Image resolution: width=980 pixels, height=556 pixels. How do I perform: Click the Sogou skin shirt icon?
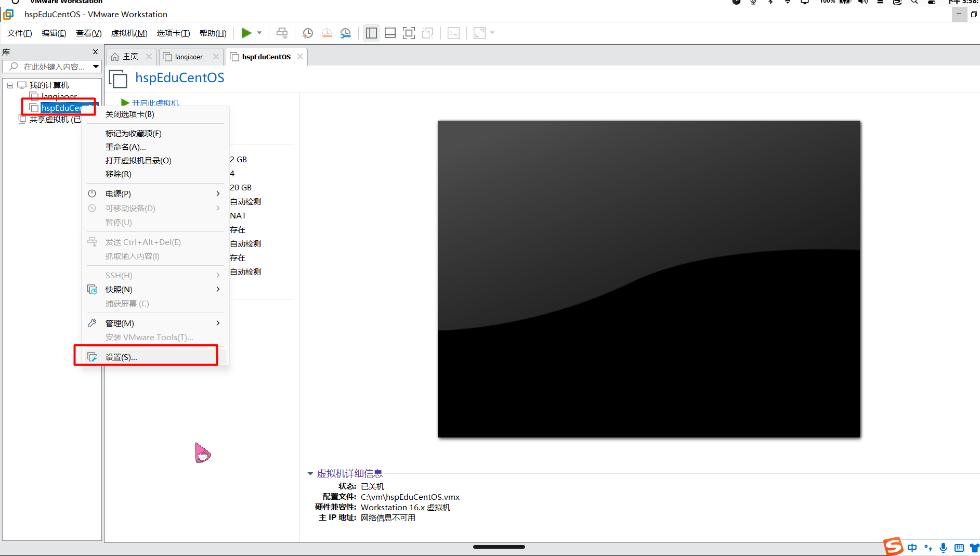pos(975,548)
